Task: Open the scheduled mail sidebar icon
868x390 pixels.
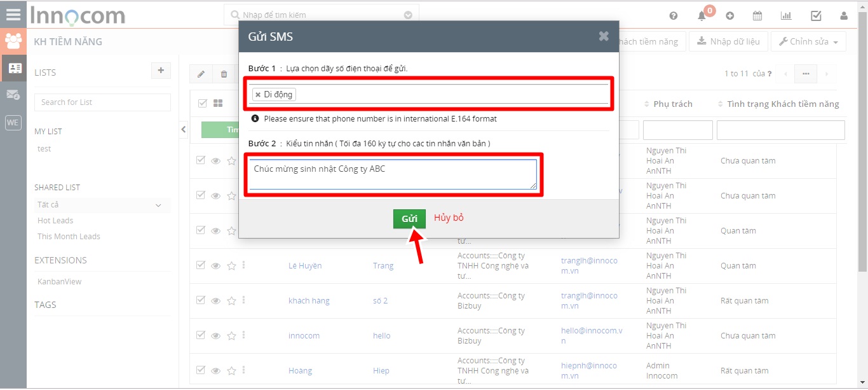Action: click(x=13, y=95)
